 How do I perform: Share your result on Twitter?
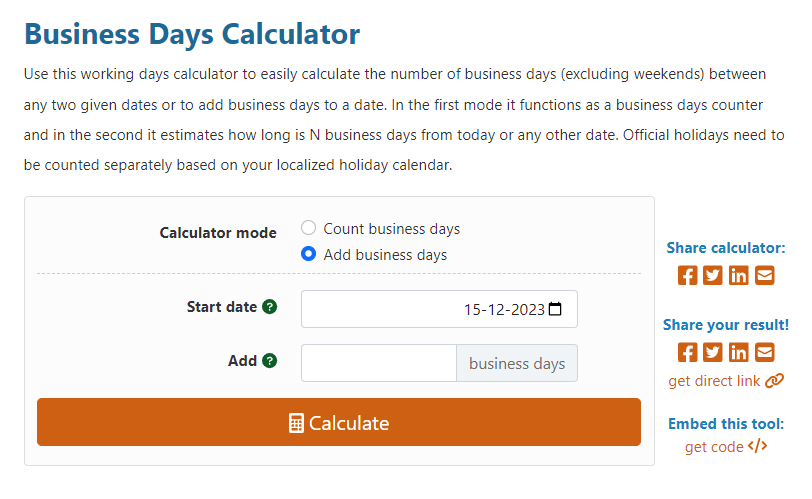(x=713, y=352)
